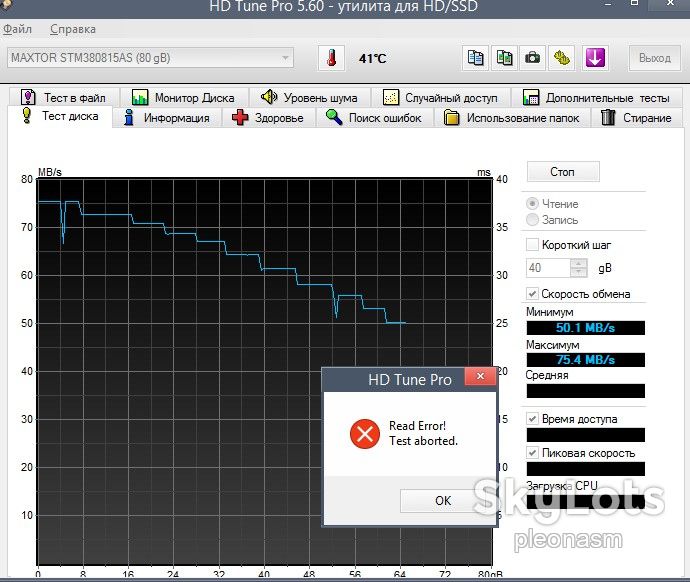690x582 pixels.
Task: Select the 'Тест диска' tab
Action: click(x=60, y=116)
